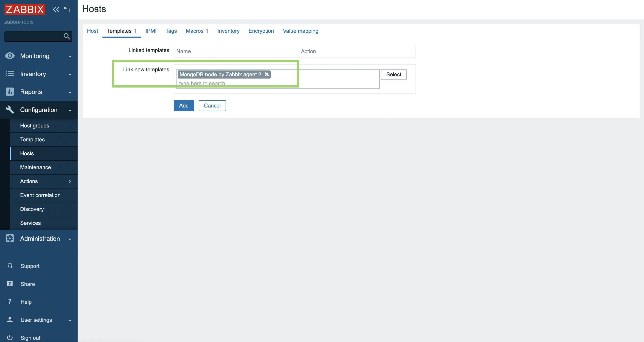
Task: Click the Add button to save
Action: 184,105
